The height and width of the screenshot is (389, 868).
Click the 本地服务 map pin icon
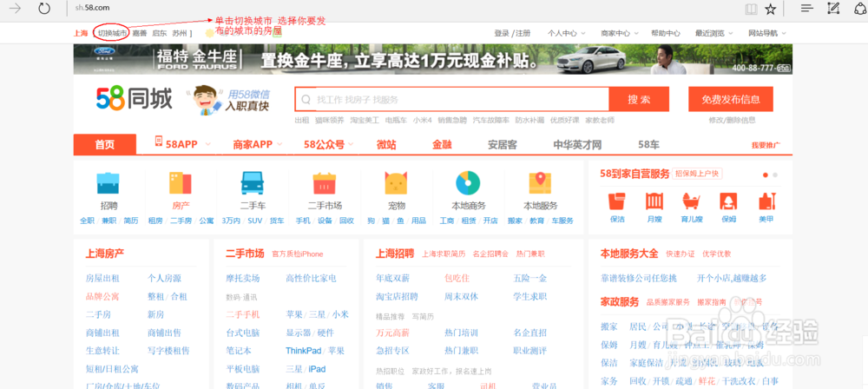point(540,183)
